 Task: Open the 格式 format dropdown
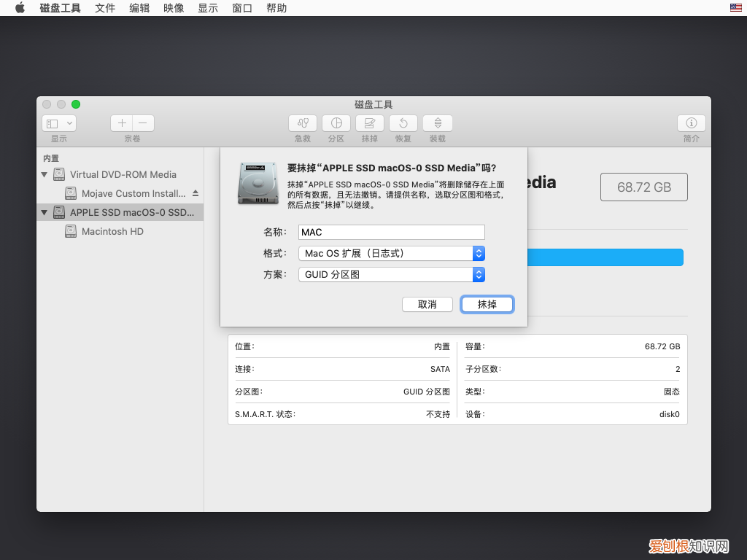coord(392,253)
